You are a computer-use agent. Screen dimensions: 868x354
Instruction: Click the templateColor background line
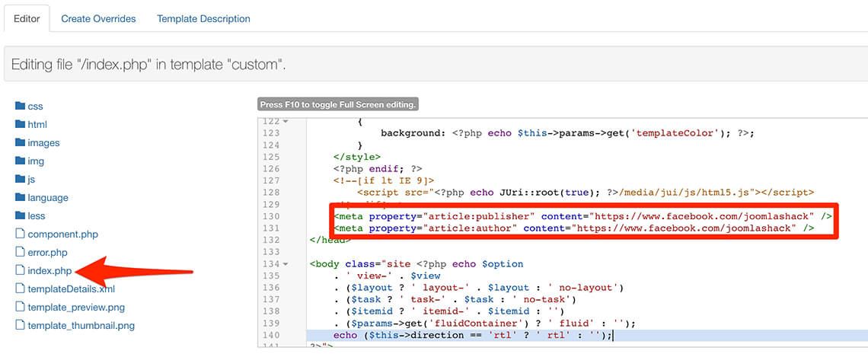568,132
